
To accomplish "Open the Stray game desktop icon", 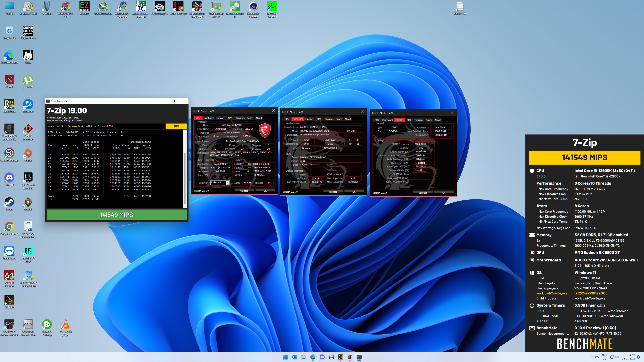I will (x=28, y=57).
